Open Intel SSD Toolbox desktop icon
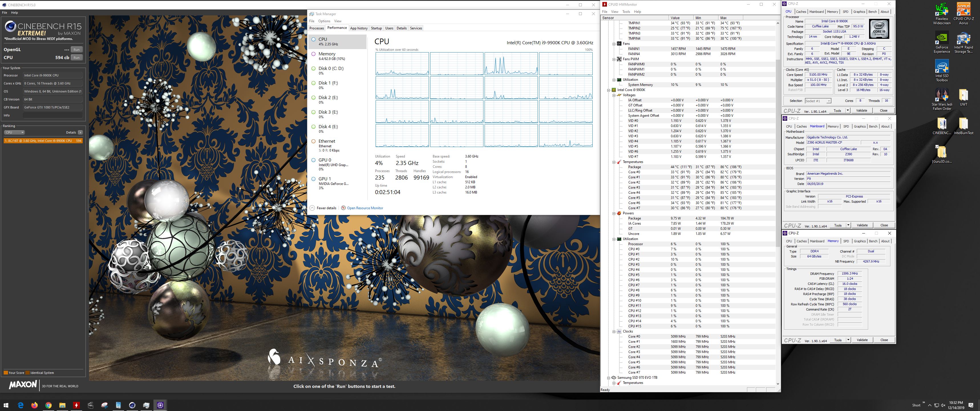 point(941,71)
